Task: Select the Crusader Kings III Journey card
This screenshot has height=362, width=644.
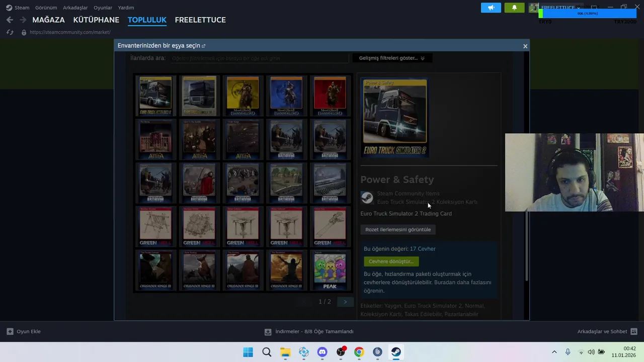Action: pyautogui.click(x=243, y=270)
